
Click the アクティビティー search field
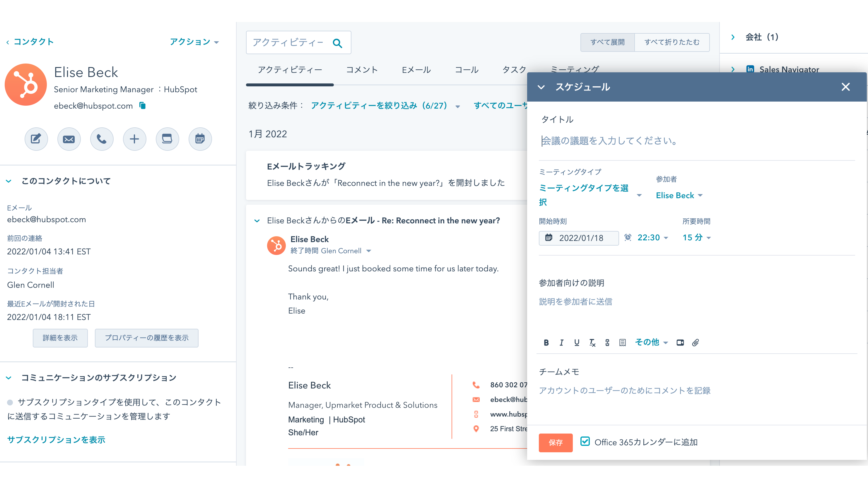293,42
